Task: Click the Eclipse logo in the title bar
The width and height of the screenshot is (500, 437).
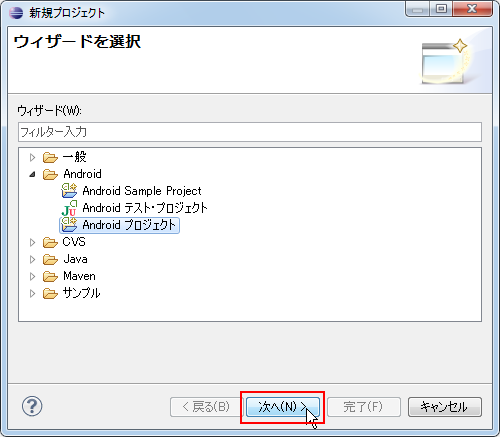Action: (16, 13)
